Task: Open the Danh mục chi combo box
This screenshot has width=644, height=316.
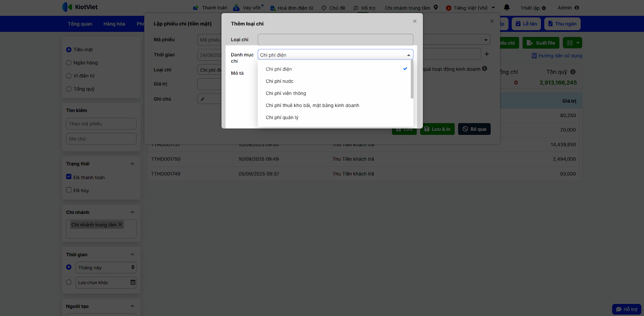Action: tap(335, 55)
